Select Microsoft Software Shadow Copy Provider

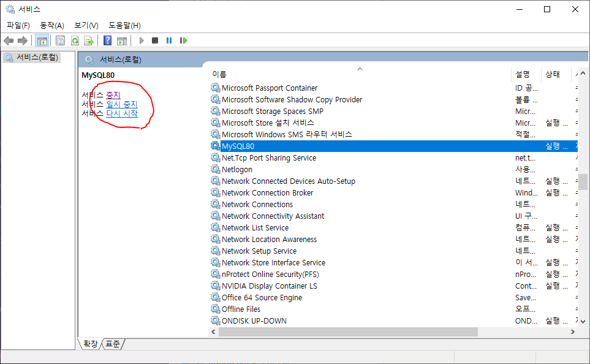click(292, 99)
